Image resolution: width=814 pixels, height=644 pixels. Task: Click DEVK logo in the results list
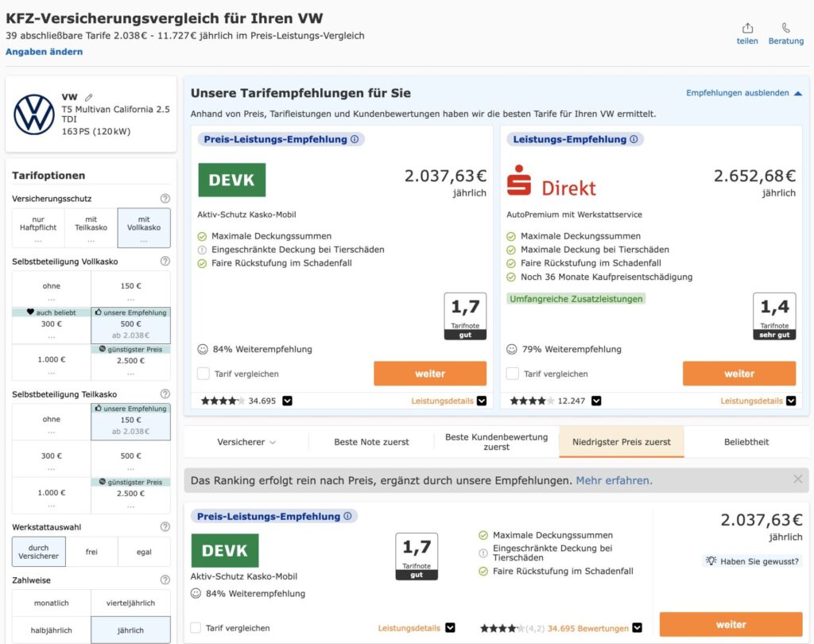pos(225,550)
